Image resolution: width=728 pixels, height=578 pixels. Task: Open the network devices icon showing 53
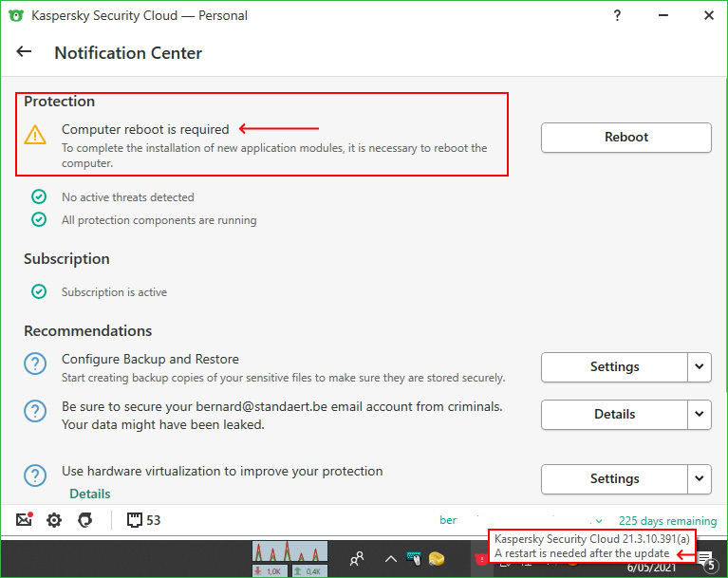click(143, 520)
